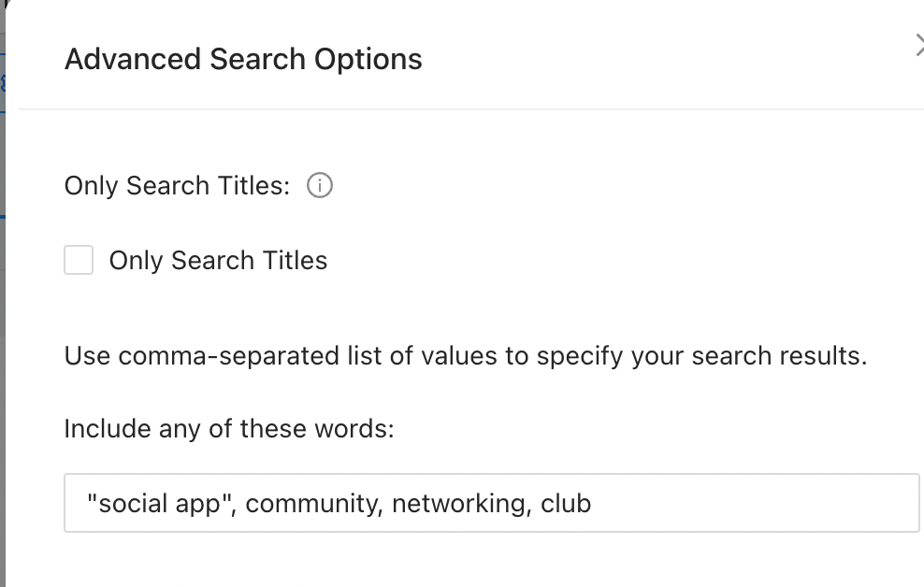Close the Advanced Search Options dialog
Image resolution: width=924 pixels, height=587 pixels.
pyautogui.click(x=919, y=46)
